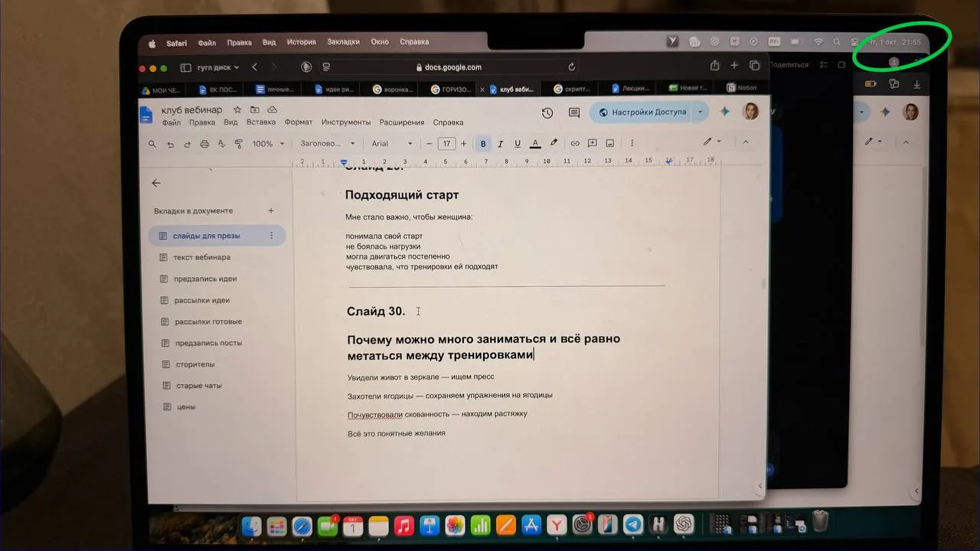Open the 100% zoom dropdown

tap(268, 144)
